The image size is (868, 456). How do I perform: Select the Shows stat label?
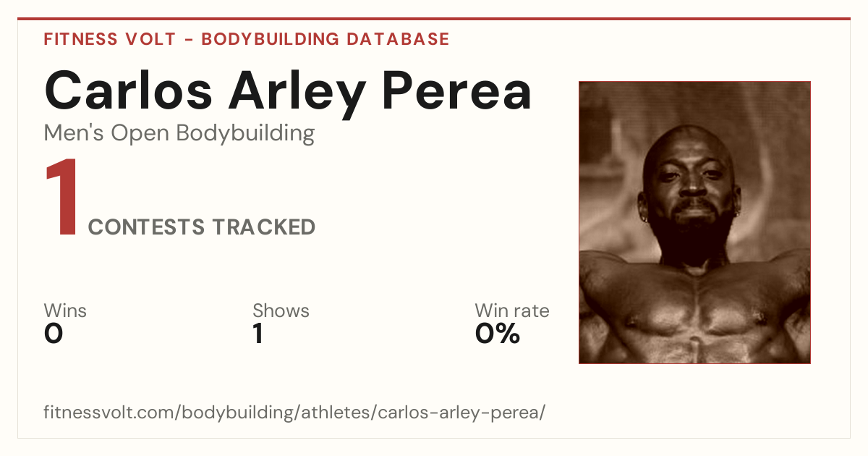281,311
